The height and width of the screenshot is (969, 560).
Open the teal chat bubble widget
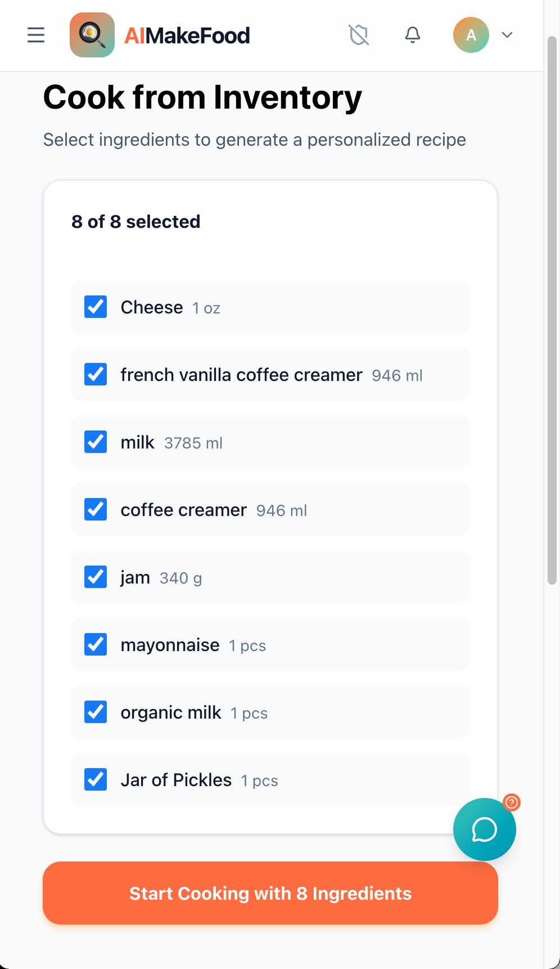(484, 829)
